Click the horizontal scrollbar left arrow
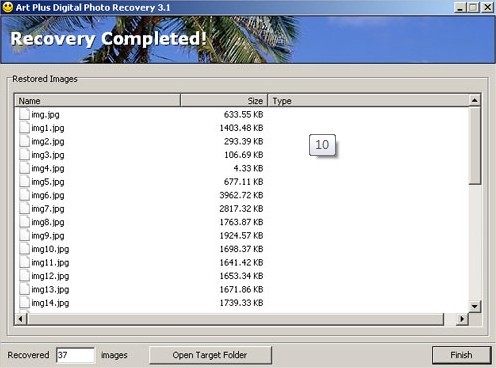Screen dimensions: 496x368 (21, 319)
